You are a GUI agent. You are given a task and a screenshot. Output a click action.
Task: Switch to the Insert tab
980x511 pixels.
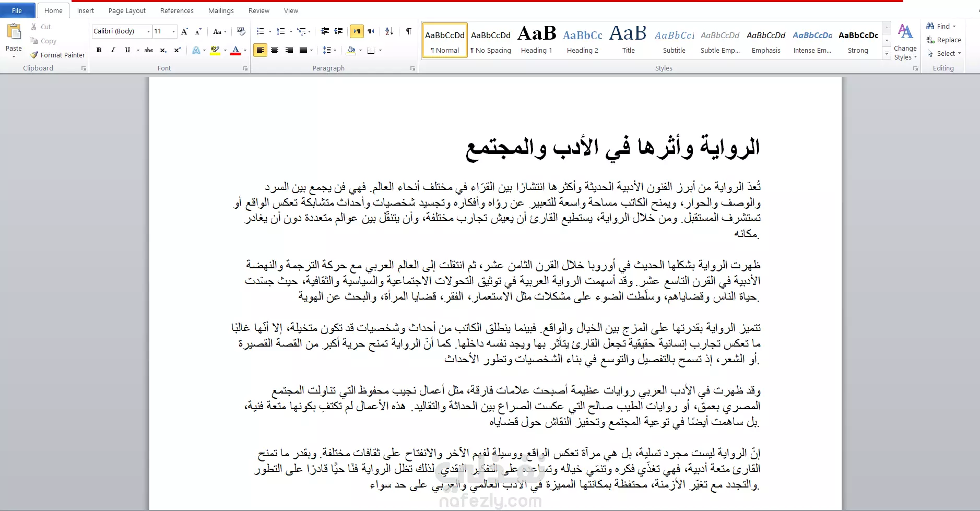pyautogui.click(x=86, y=10)
